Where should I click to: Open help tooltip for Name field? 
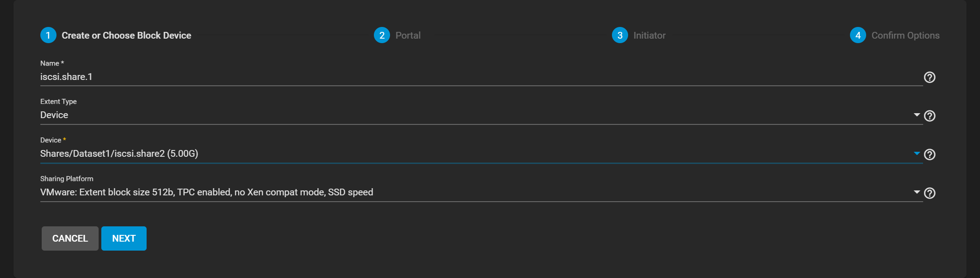tap(929, 77)
